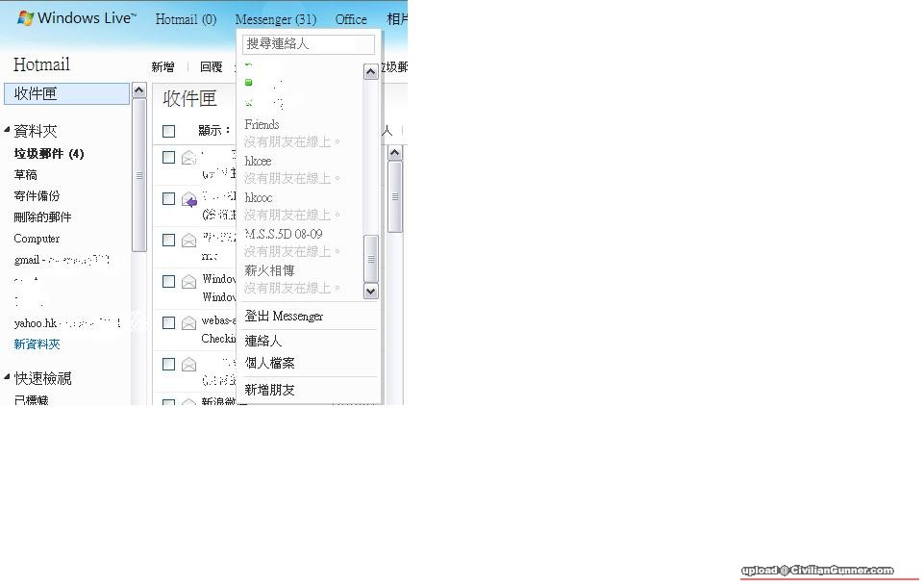Viewport: 924px width, 586px height.
Task: Click the 搜尋連絡人 search contacts field
Action: coord(308,44)
